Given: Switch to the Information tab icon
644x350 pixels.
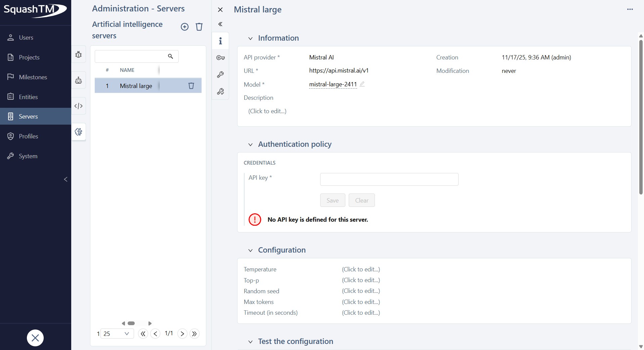Looking at the screenshot, I should [220, 41].
